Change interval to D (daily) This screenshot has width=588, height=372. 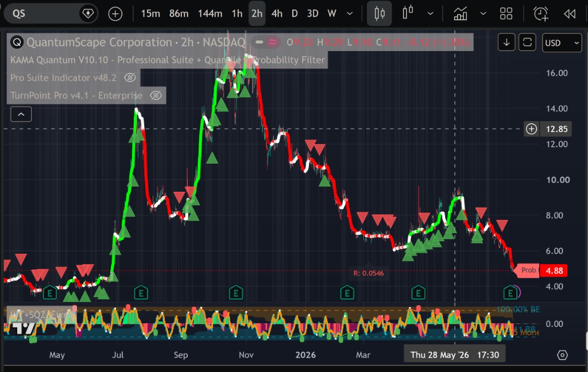(x=295, y=14)
